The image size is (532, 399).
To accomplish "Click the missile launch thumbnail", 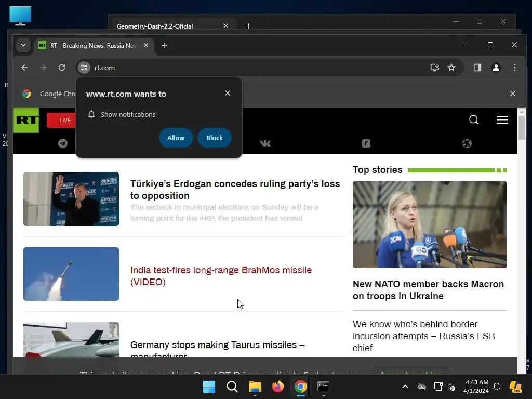I will coord(71,274).
